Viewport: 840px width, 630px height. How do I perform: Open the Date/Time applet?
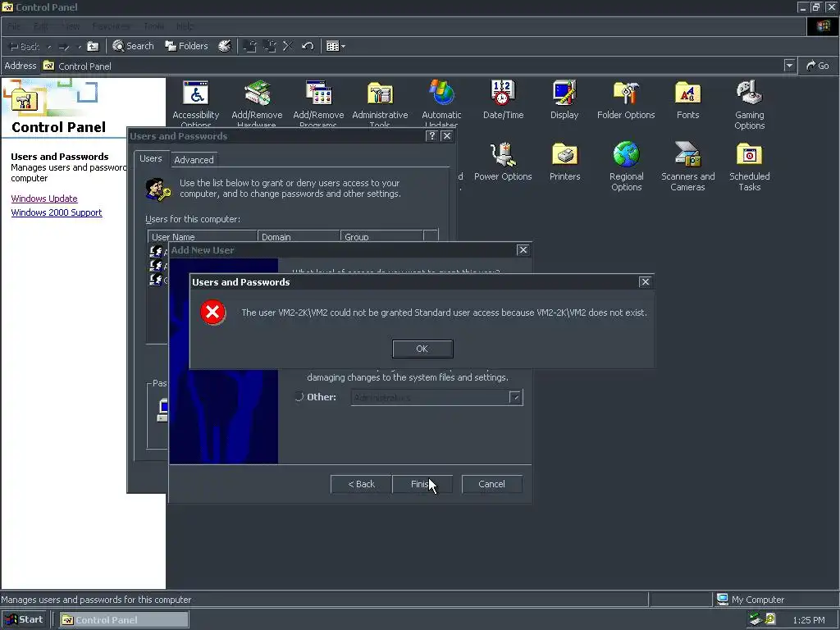[503, 100]
